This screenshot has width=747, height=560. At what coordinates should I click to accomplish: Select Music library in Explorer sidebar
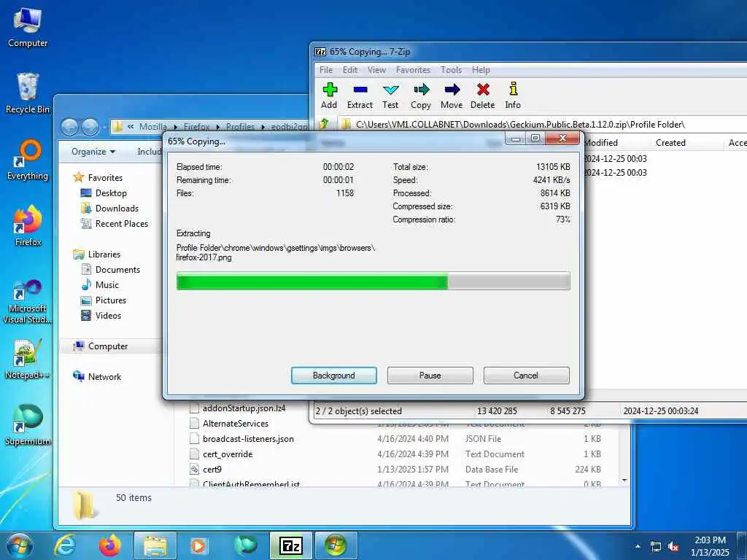point(107,285)
